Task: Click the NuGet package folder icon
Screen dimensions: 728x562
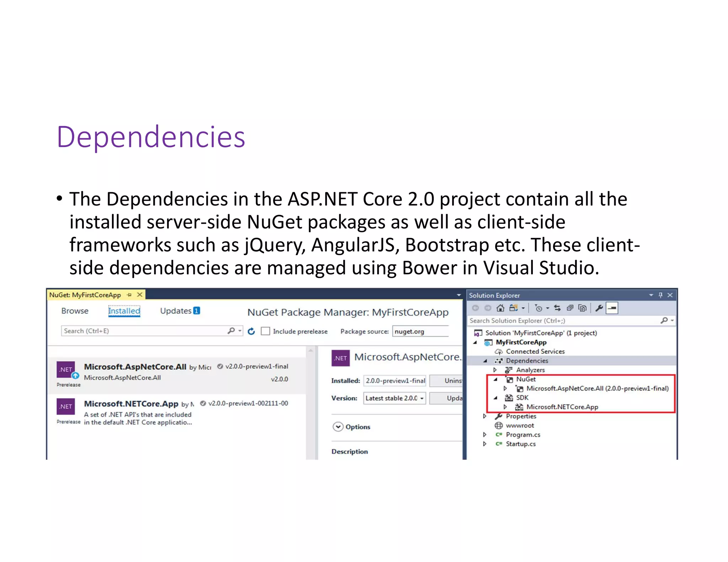Action: click(509, 379)
